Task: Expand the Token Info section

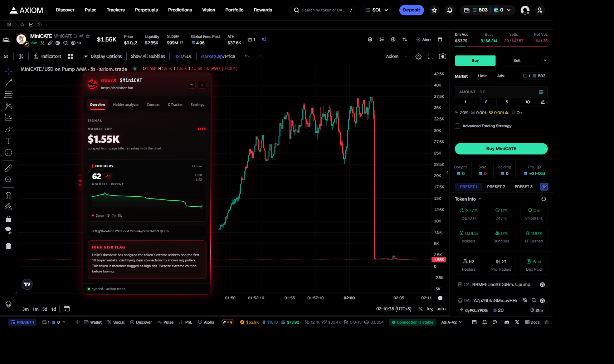Action: click(468, 199)
